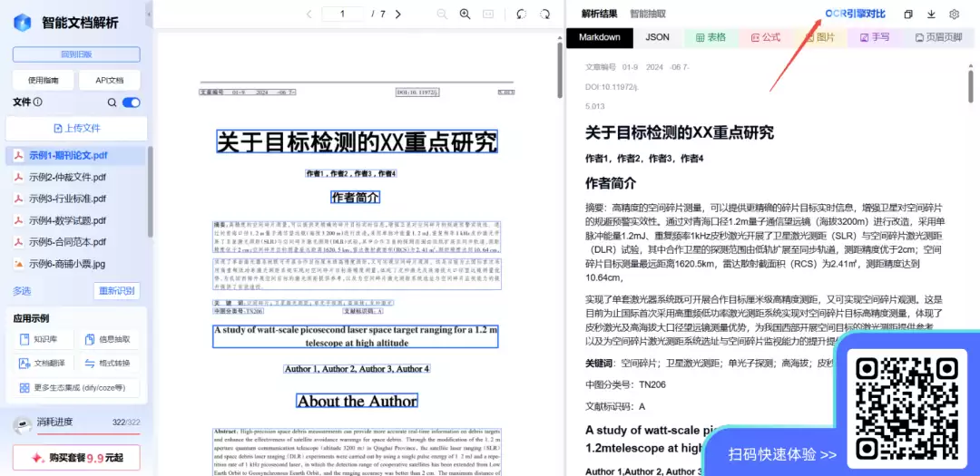
Task: Select file 示例4-数学试题.pdf
Action: [x=76, y=220]
